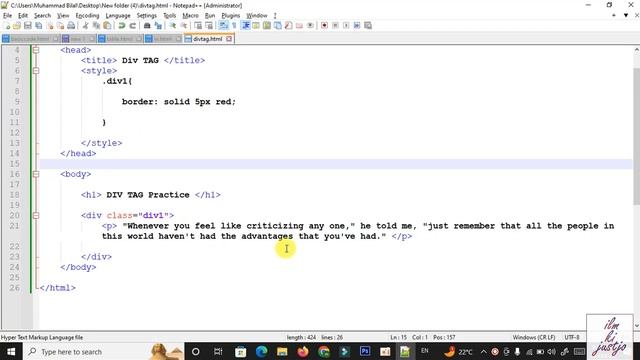The width and height of the screenshot is (640, 360).
Task: Open the Macro menu
Action: [190, 16]
